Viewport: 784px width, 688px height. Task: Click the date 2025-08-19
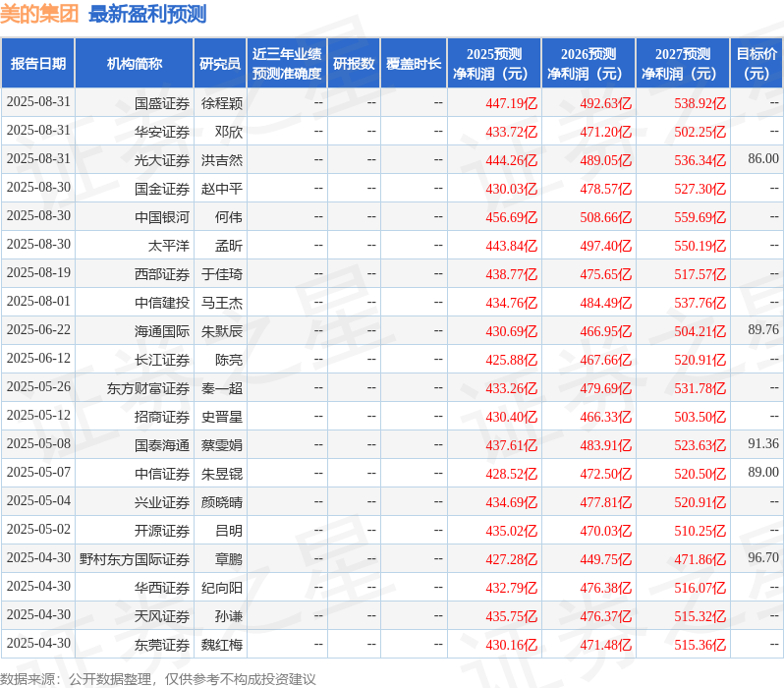pos(38,272)
